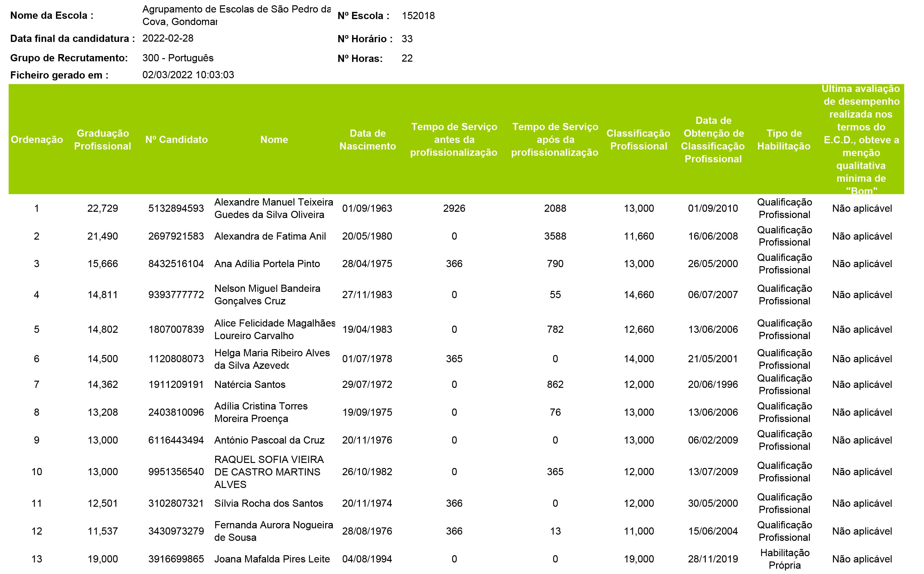Click the Ordenação column header
This screenshot has width=924, height=574.
pyautogui.click(x=37, y=140)
